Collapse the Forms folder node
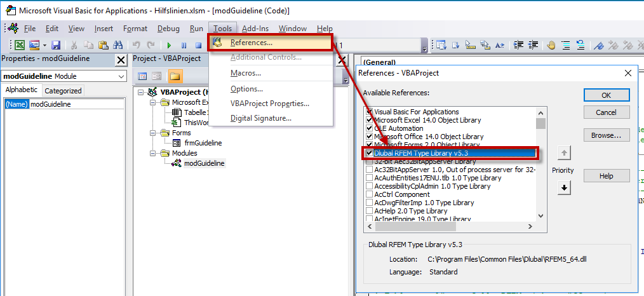This screenshot has height=296, width=644. click(x=153, y=133)
